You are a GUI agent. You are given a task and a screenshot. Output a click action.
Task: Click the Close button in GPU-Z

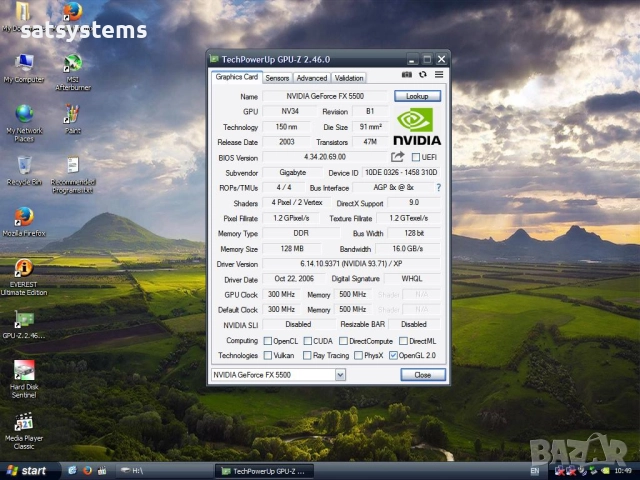pyautogui.click(x=422, y=375)
